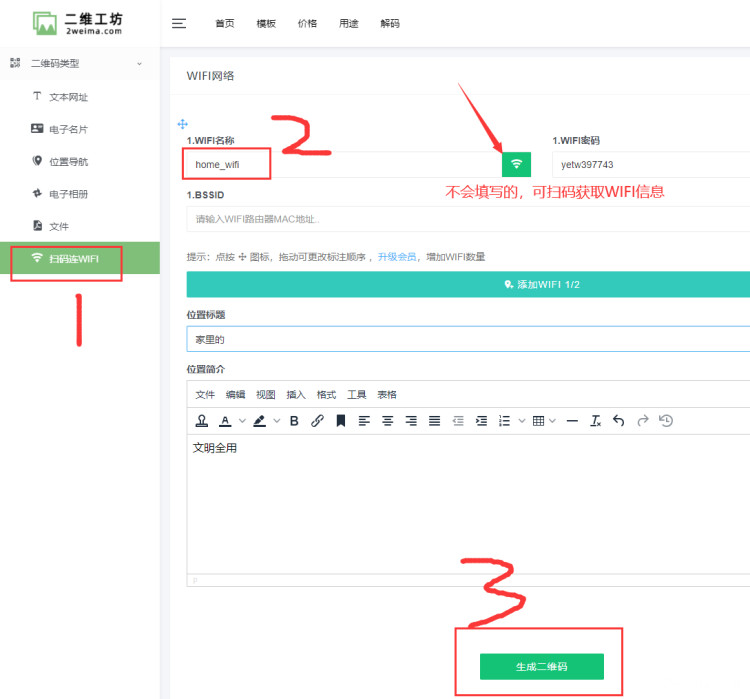Image resolution: width=750 pixels, height=699 pixels.
Task: Insert a horizontal line via toolbar
Action: 572,421
